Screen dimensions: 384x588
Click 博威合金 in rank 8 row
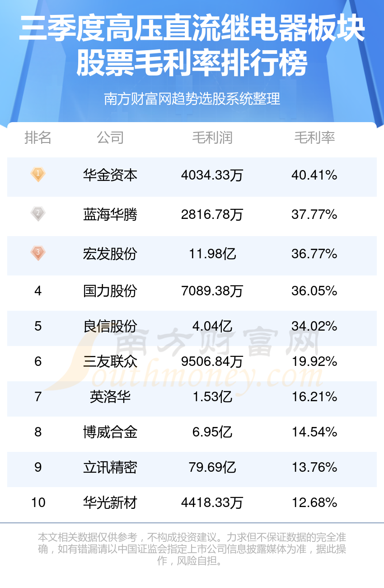pos(110,432)
